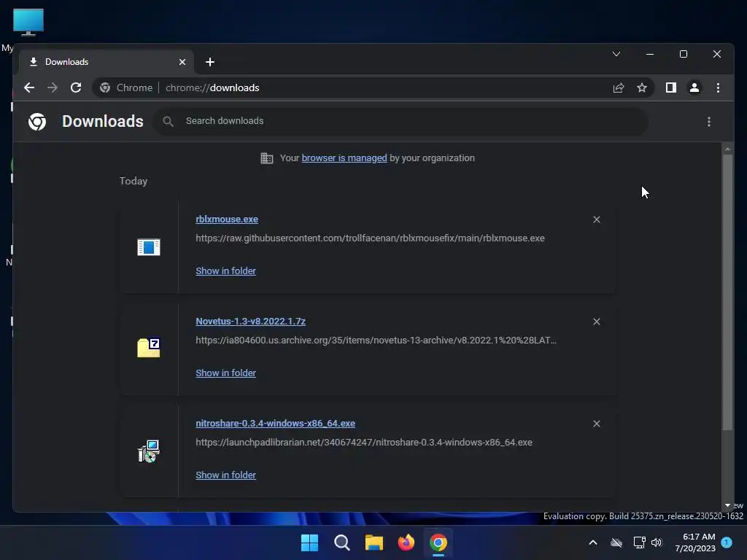The height and width of the screenshot is (560, 747).
Task: Open the notification badge in the tray
Action: (727, 542)
